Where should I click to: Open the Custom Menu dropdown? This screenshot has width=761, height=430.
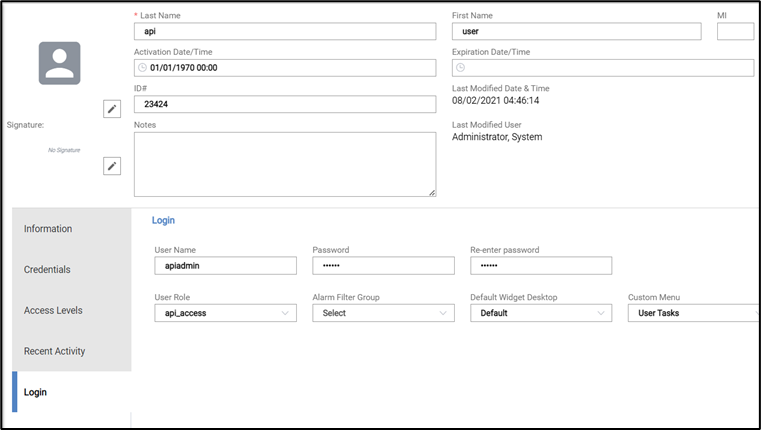(x=694, y=313)
